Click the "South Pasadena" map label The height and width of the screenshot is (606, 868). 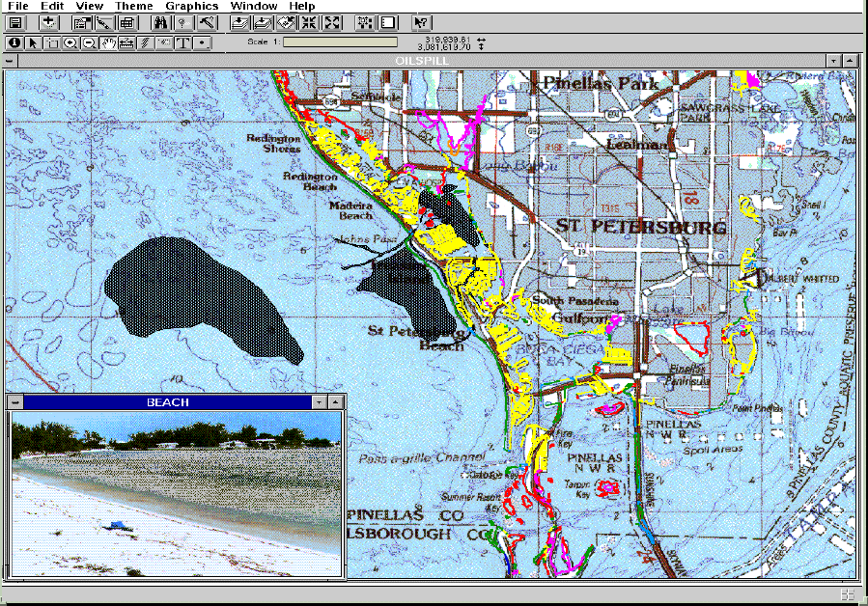(575, 301)
